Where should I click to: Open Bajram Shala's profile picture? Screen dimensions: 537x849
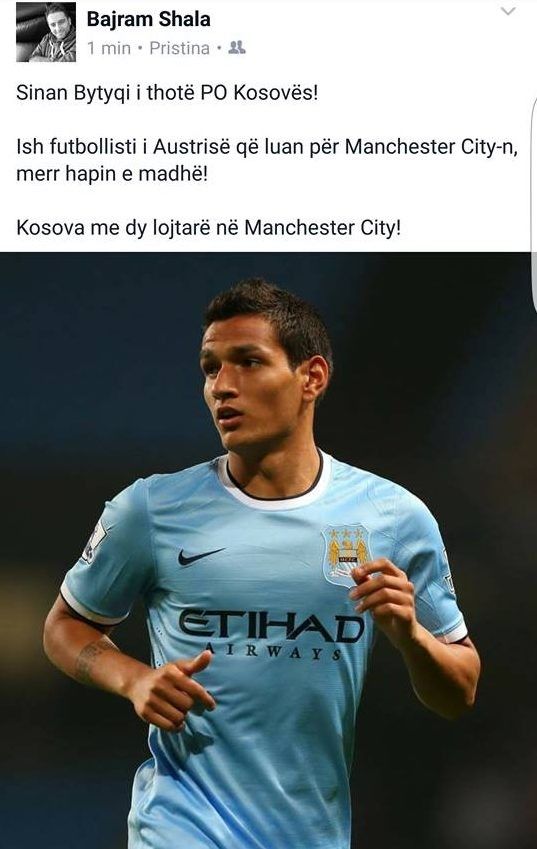46,32
